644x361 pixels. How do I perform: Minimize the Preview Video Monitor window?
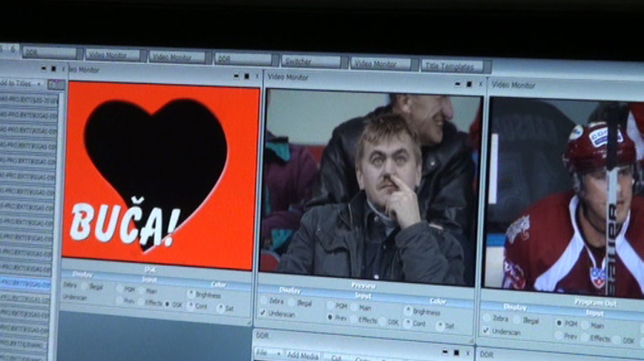pyautogui.click(x=457, y=84)
